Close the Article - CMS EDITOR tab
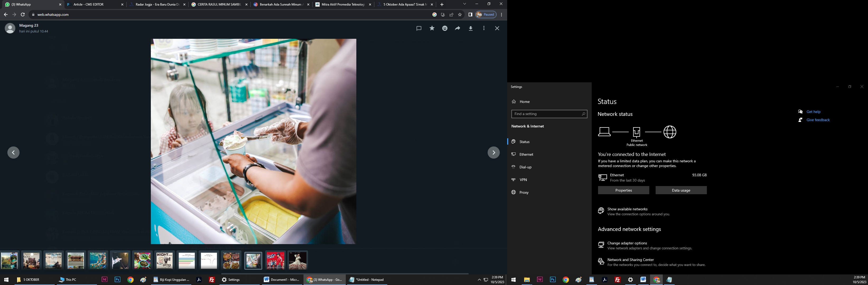This screenshot has width=868, height=285. pos(122,4)
